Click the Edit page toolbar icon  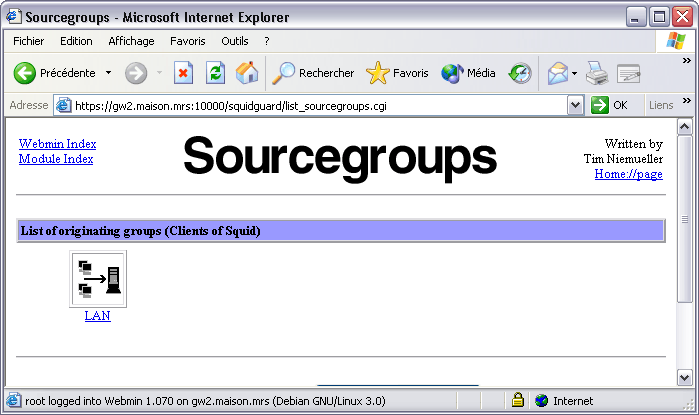pos(629,74)
